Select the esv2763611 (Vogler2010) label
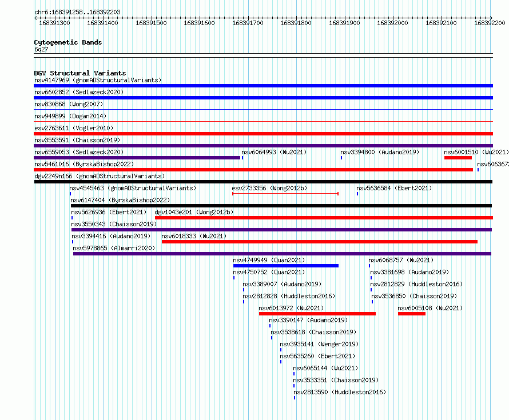 (74, 128)
